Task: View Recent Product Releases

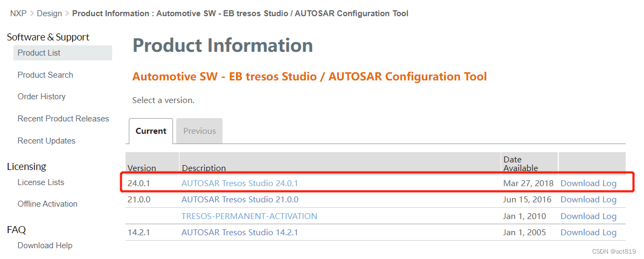Action: point(63,119)
